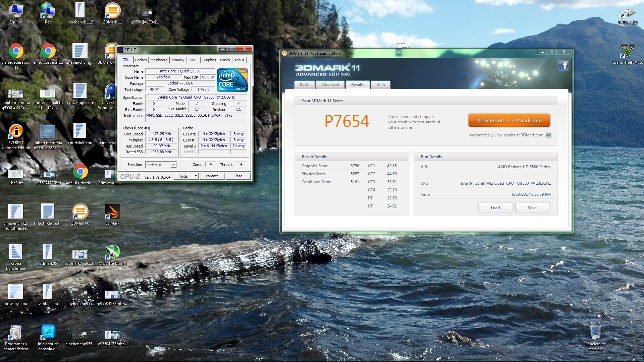Click the AMD Radeon HD 5800 Series text
The width and height of the screenshot is (644, 362).
[x=524, y=167]
